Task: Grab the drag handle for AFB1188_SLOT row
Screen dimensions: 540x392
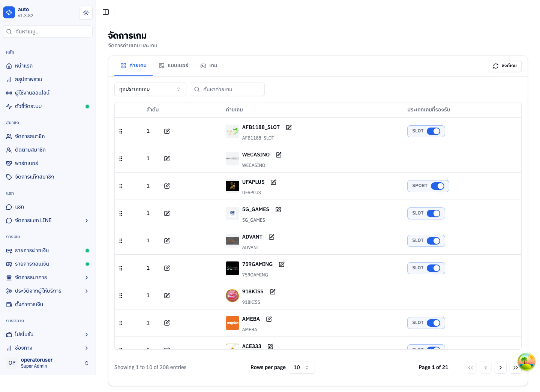Action: [121, 131]
